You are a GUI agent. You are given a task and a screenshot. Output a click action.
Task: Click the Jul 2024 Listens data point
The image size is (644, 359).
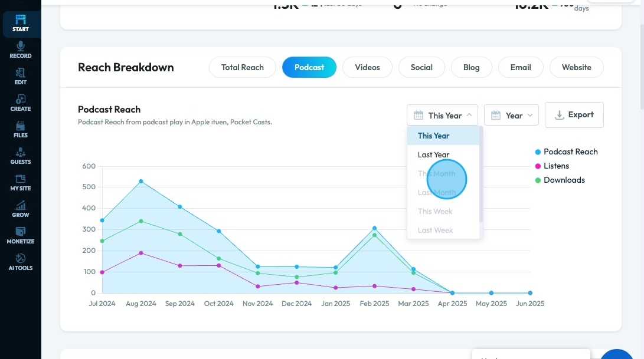pos(102,272)
